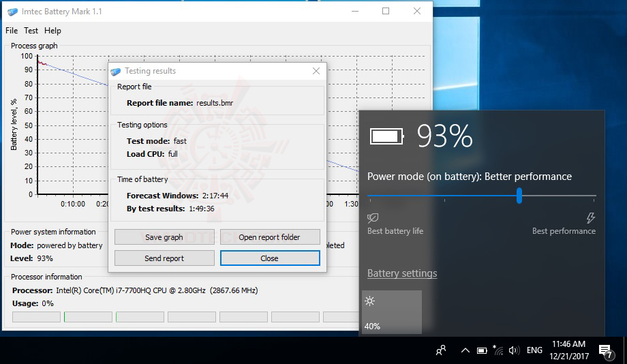627x364 pixels.
Task: Close the Testing results dialog with Close button
Action: [270, 258]
